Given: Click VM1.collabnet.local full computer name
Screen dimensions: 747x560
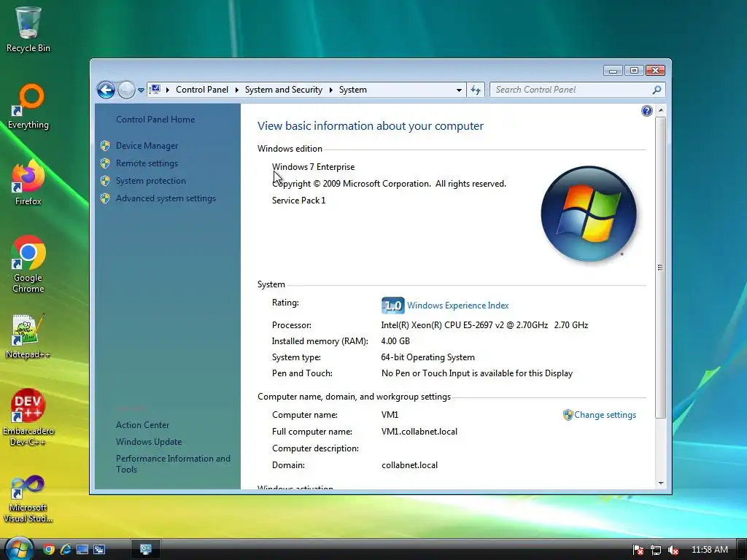Looking at the screenshot, I should [x=419, y=432].
